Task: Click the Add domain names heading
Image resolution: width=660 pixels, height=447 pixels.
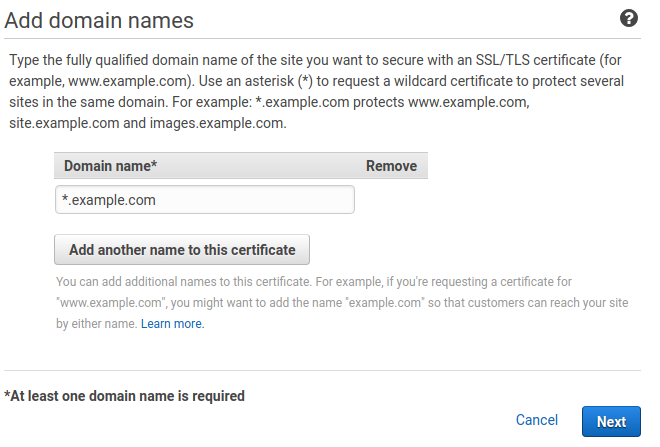Action: (99, 20)
